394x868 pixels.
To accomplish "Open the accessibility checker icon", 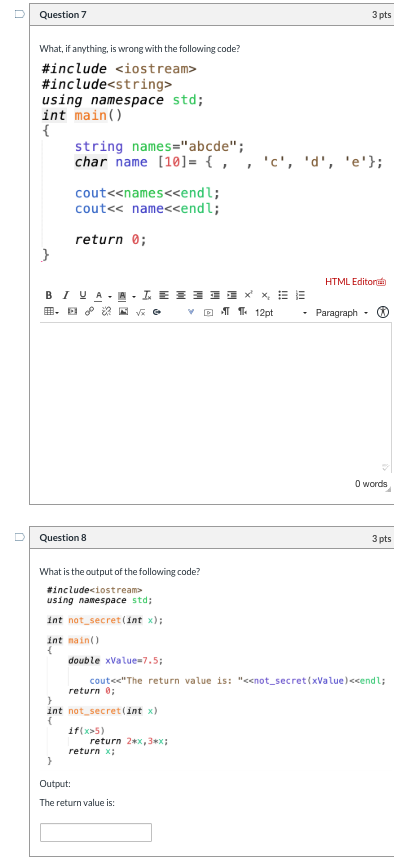I will pyautogui.click(x=382, y=312).
